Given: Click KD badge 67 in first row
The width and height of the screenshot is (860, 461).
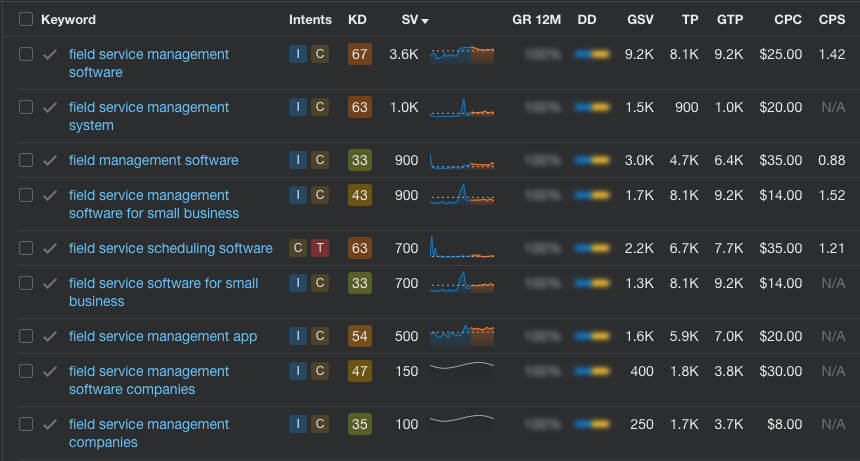Looking at the screenshot, I should (359, 54).
